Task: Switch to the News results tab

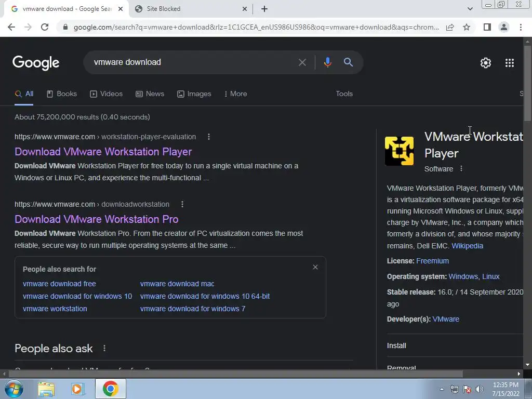Action: pyautogui.click(x=150, y=94)
